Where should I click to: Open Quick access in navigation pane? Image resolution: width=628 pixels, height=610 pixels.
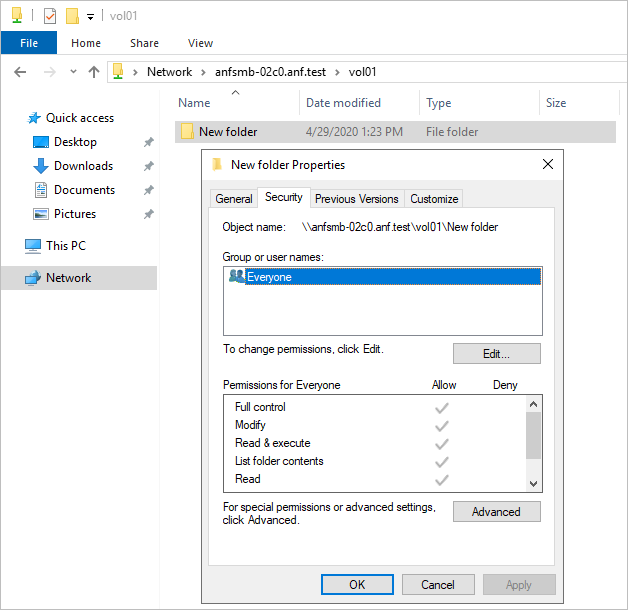(x=80, y=118)
